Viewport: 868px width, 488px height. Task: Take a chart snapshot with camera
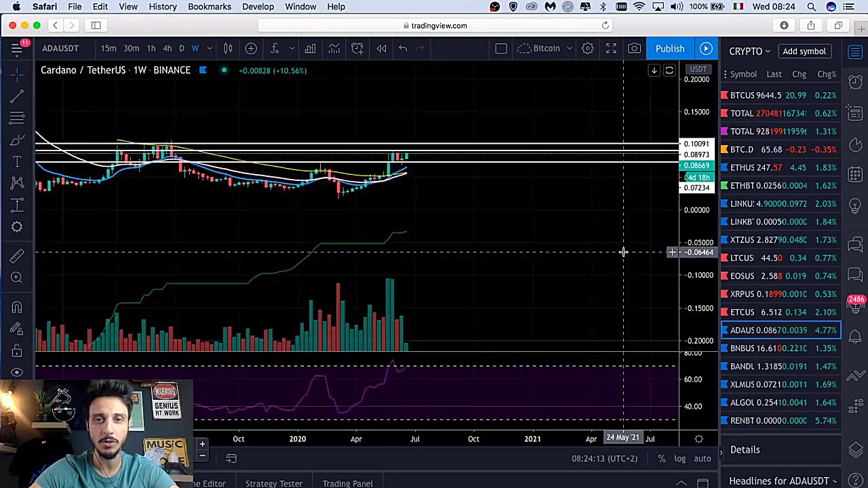(634, 48)
